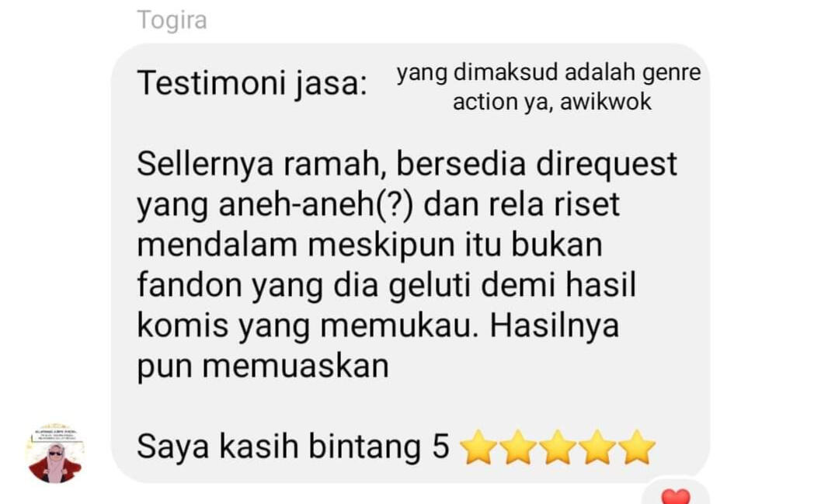Click the red heart reaction icon
The image size is (828, 504).
click(x=676, y=496)
